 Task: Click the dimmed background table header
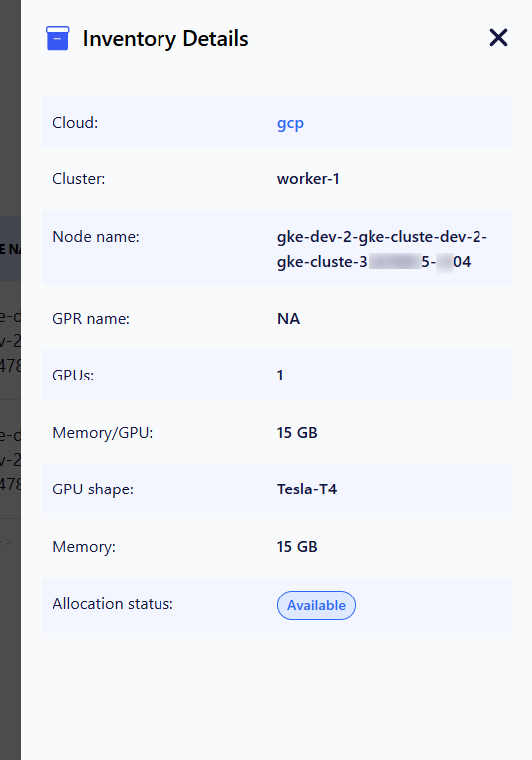click(10, 249)
